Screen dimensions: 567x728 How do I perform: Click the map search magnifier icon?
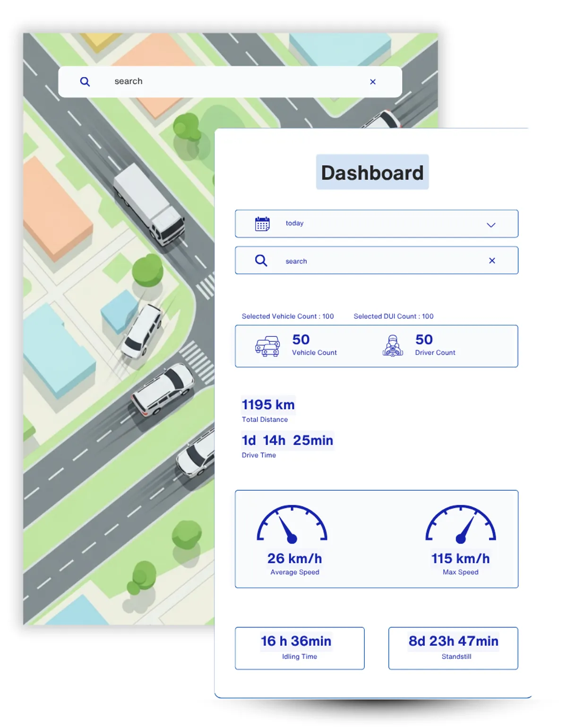[85, 82]
